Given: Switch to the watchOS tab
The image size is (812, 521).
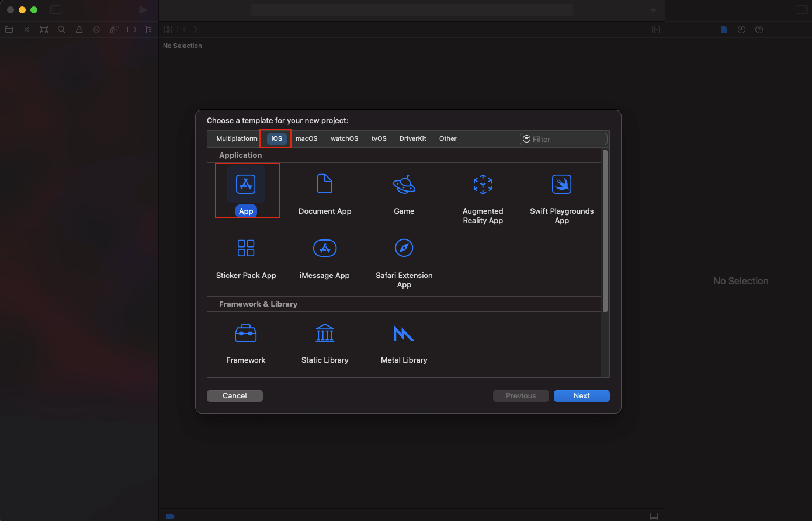Looking at the screenshot, I should [345, 138].
